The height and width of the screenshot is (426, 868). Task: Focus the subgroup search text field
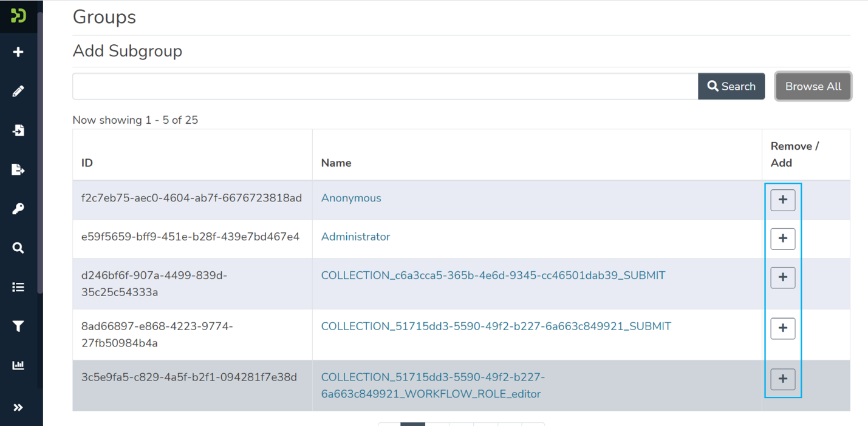click(x=385, y=86)
